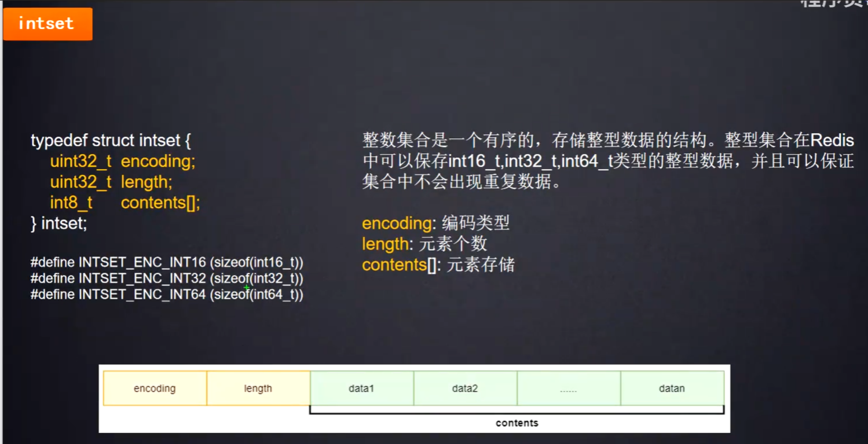Click the green '......' box in diagram
This screenshot has width=868, height=444.
569,388
